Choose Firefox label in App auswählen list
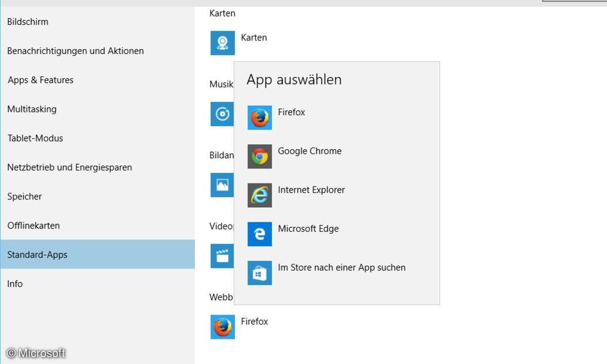 (291, 112)
